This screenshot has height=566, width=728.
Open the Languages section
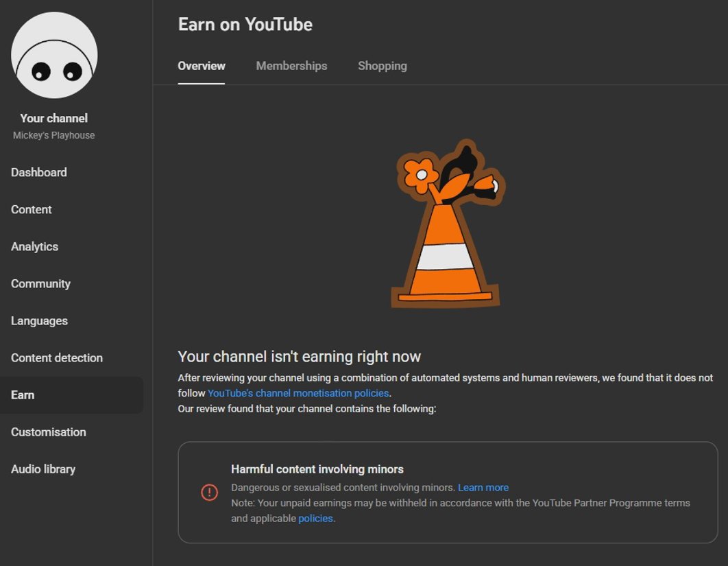[x=39, y=321]
